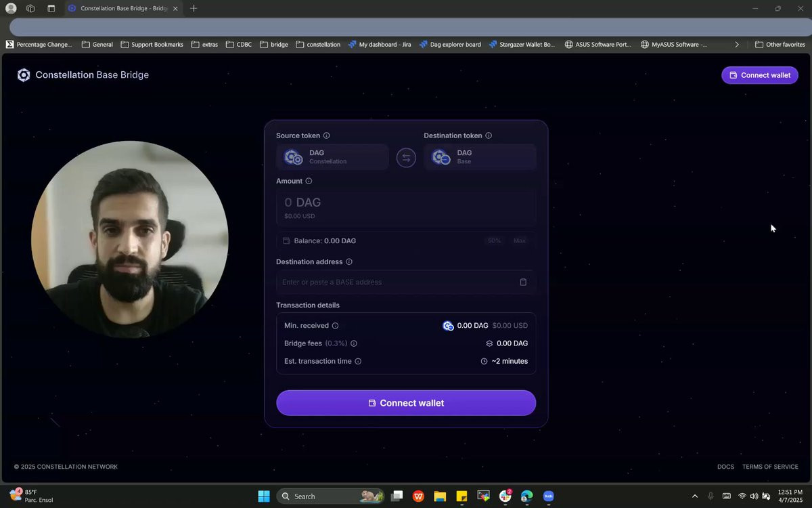Swap source and destination tokens

(406, 158)
